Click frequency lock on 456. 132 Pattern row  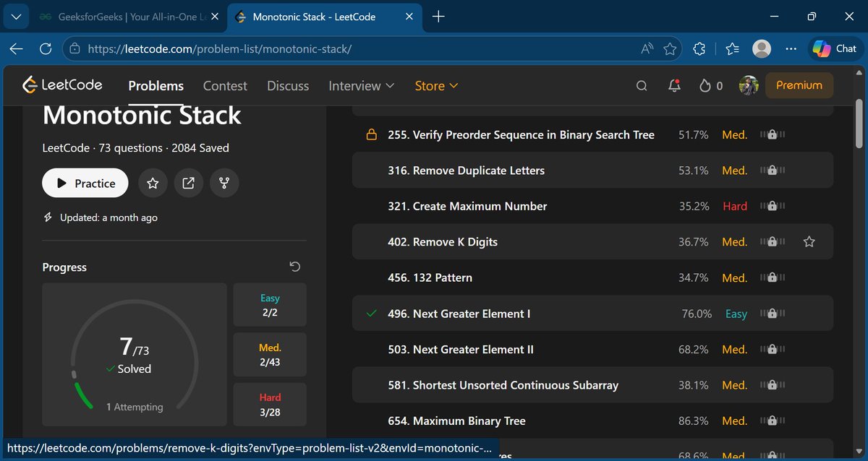tap(773, 277)
